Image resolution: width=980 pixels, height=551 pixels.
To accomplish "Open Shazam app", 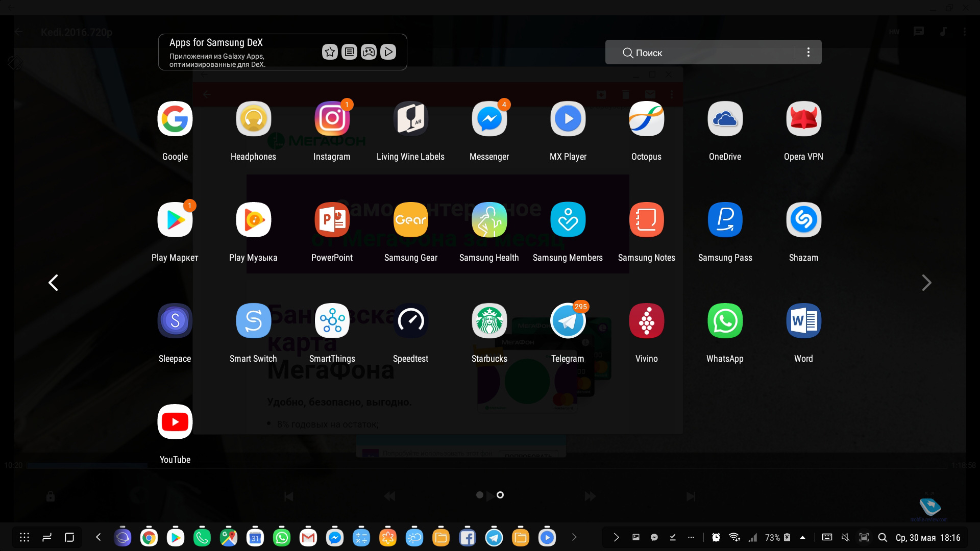I will pyautogui.click(x=803, y=220).
